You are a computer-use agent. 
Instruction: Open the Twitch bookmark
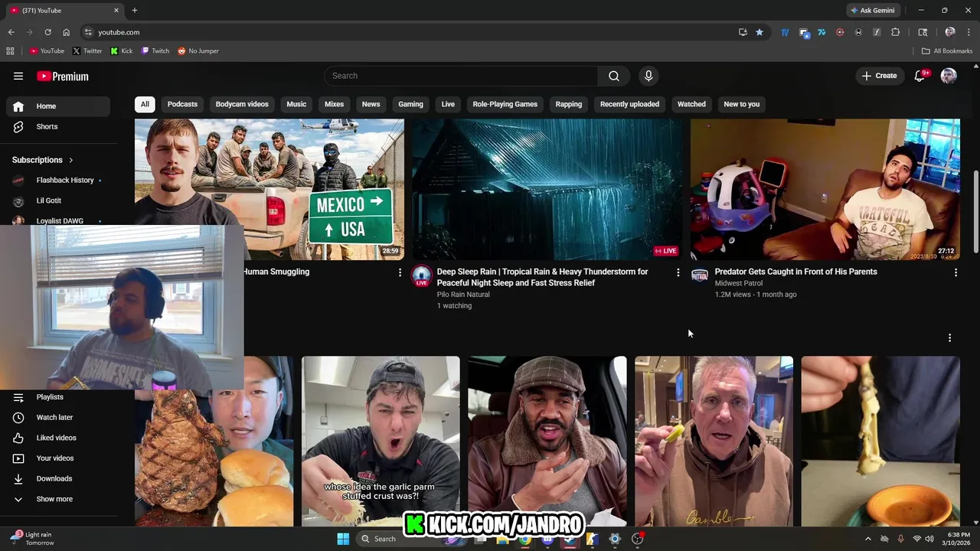pos(155,51)
